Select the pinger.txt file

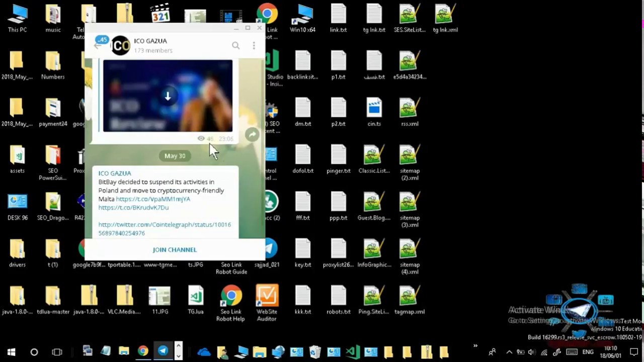[338, 160]
